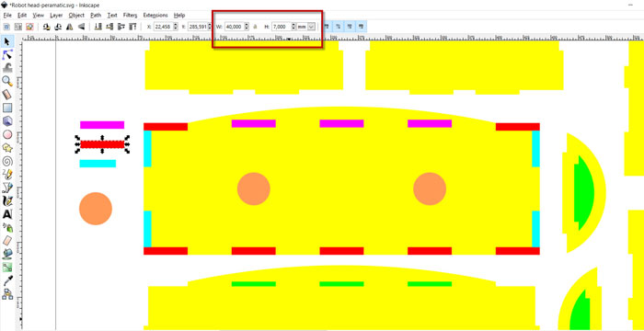The image size is (644, 331).
Task: Toggle move patterns with objects
Action: point(361,27)
